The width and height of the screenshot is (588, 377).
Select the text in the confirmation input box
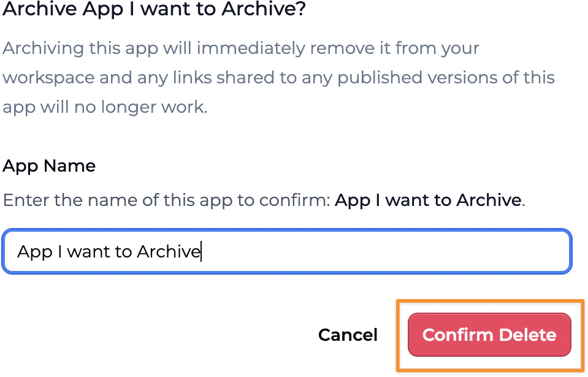coord(110,251)
